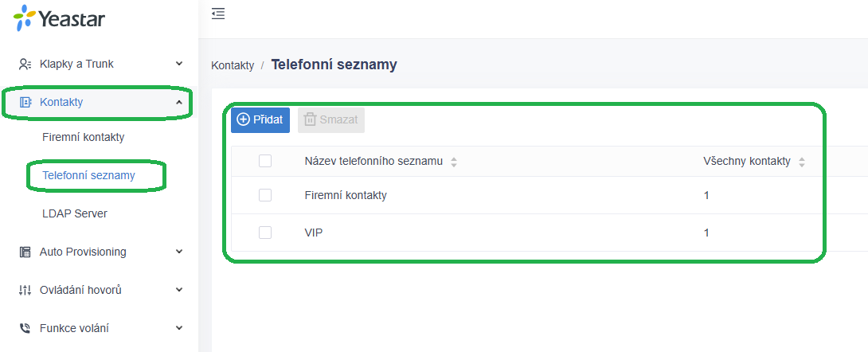Open Firemní kontakty in the sidebar
Screen dimensions: 868x352
click(83, 137)
